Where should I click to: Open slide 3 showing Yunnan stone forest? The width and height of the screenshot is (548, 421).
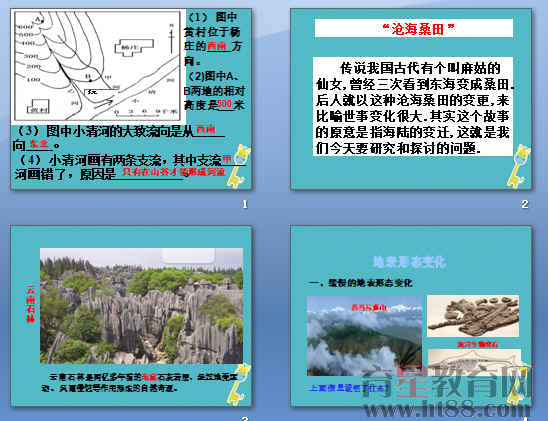[131, 316]
